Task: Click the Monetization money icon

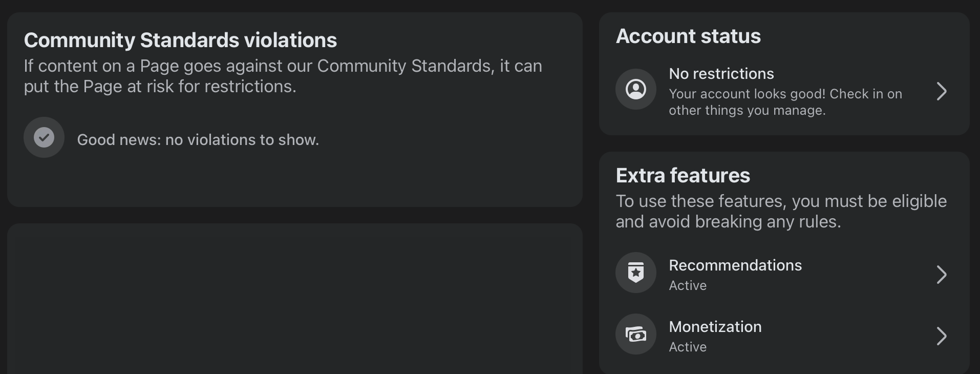Action: click(x=636, y=334)
